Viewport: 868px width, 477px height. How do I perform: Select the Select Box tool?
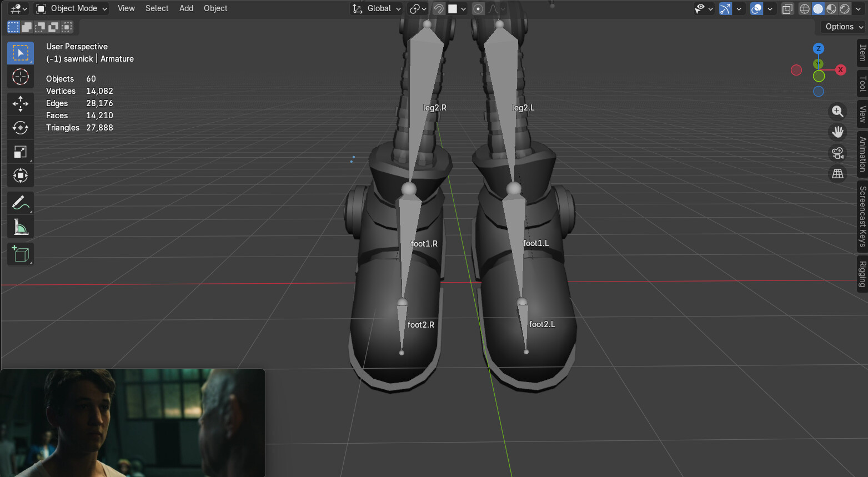(21, 53)
